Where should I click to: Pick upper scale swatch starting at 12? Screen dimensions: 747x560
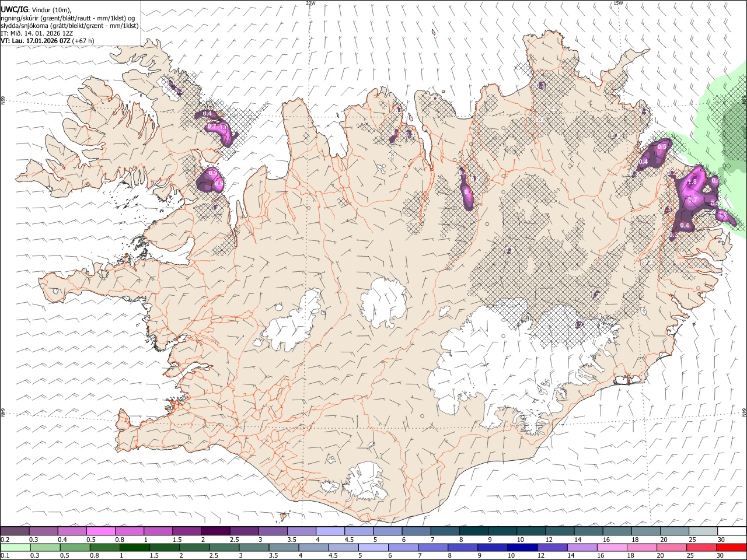(560, 531)
